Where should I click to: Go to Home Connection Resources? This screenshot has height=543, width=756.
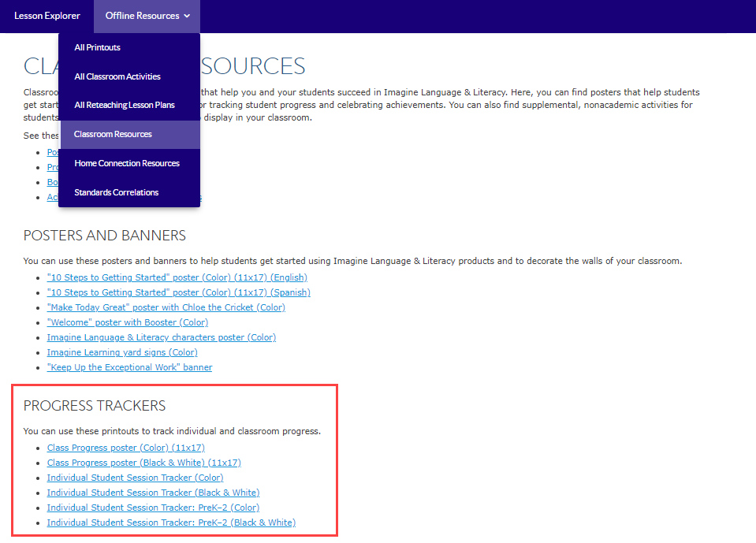(x=127, y=163)
